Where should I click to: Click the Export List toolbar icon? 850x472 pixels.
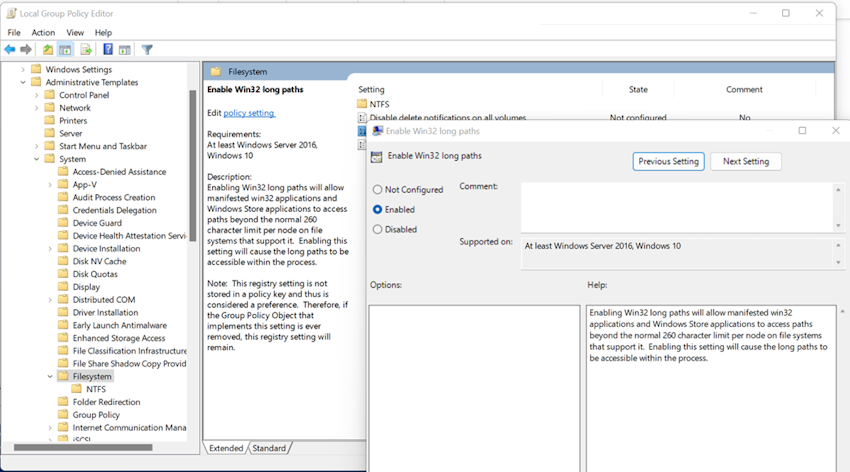(86, 49)
